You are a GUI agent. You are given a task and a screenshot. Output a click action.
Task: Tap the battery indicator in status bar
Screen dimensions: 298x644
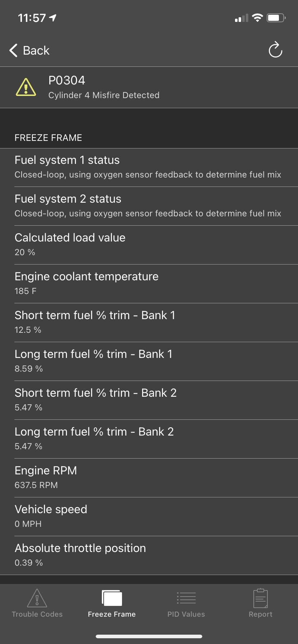[x=276, y=18]
